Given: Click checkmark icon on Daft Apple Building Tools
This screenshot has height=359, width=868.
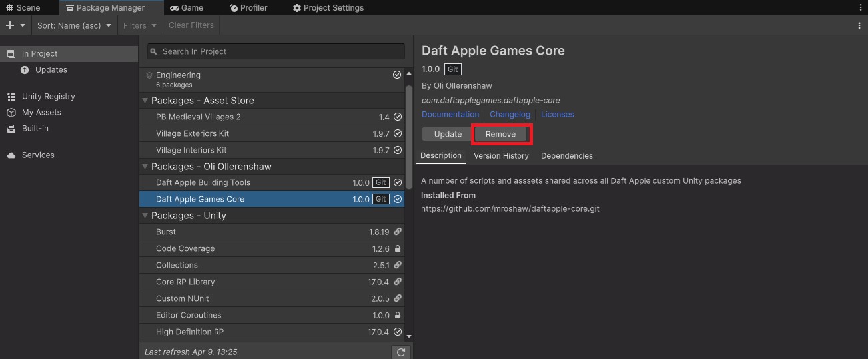Looking at the screenshot, I should pyautogui.click(x=398, y=182).
